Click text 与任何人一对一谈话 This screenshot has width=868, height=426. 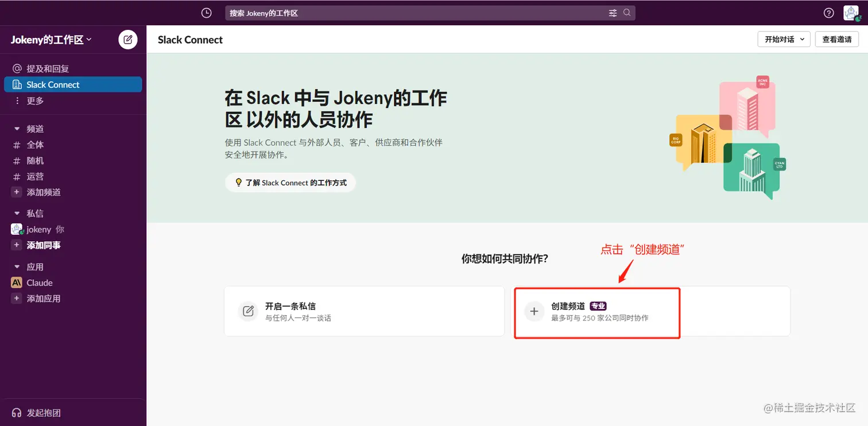[298, 318]
